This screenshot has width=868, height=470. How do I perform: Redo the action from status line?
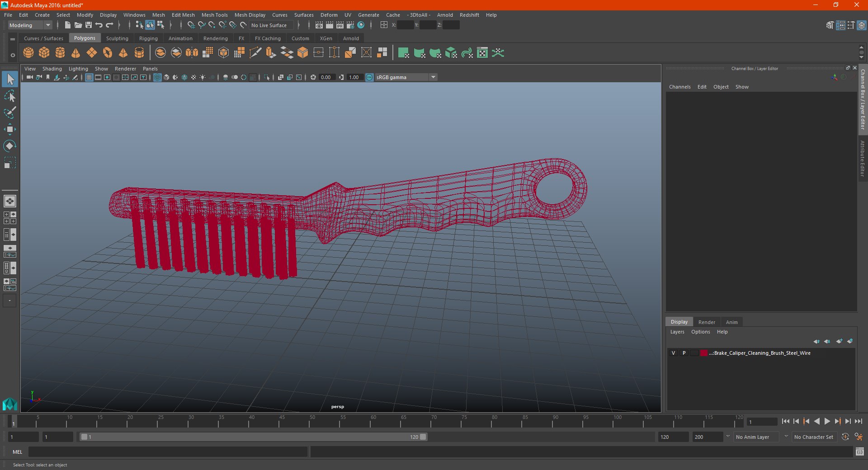click(x=109, y=25)
